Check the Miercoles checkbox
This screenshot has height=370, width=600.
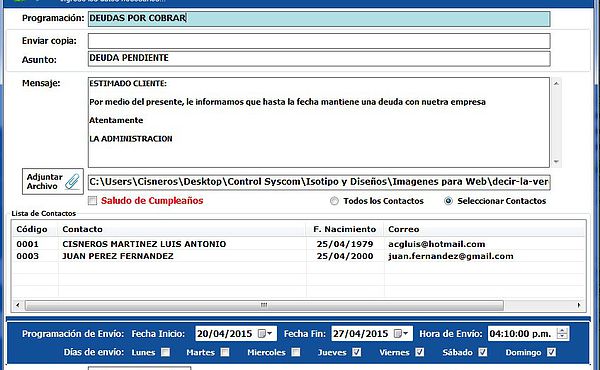click(x=296, y=352)
